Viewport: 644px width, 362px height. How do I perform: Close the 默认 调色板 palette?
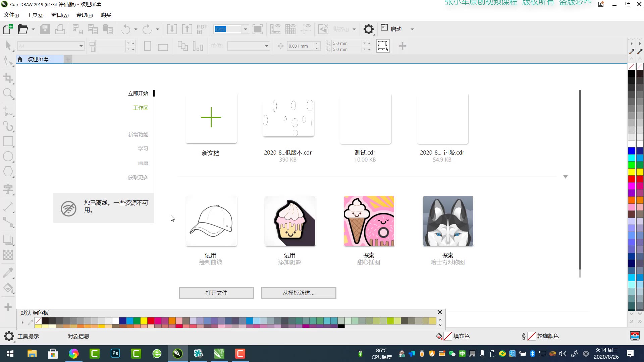440,312
